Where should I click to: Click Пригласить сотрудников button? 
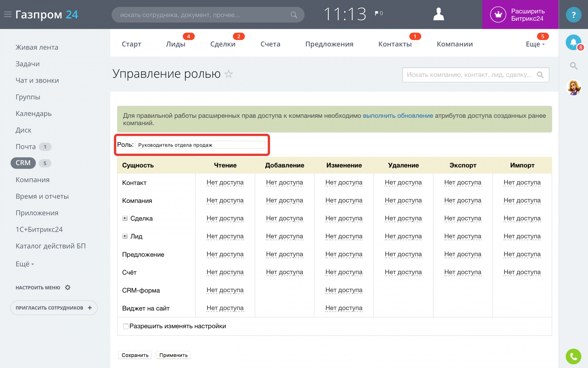coord(54,308)
